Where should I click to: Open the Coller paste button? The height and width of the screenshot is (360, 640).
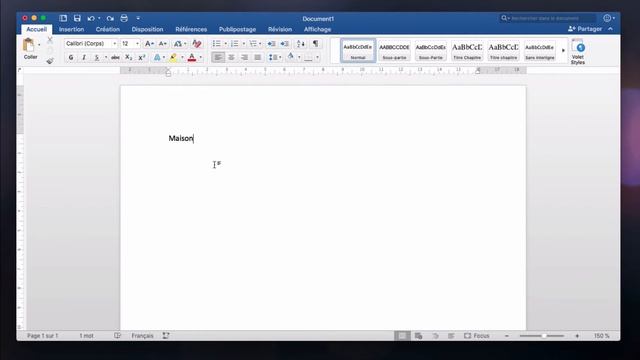coord(29,48)
